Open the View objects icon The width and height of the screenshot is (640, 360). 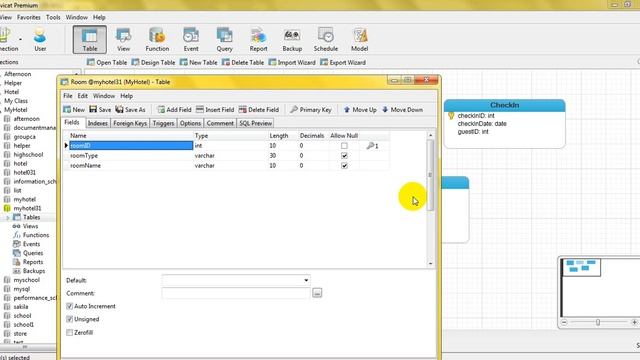pyautogui.click(x=123, y=40)
